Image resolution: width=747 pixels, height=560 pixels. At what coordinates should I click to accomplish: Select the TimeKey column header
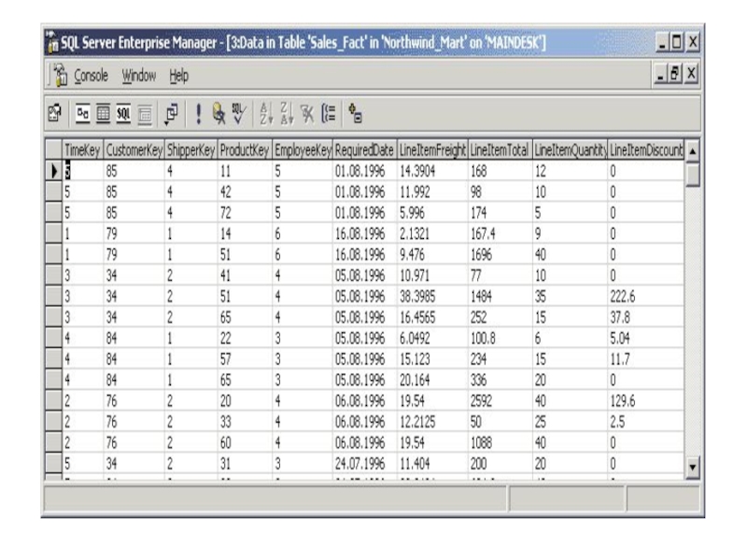[x=82, y=150]
